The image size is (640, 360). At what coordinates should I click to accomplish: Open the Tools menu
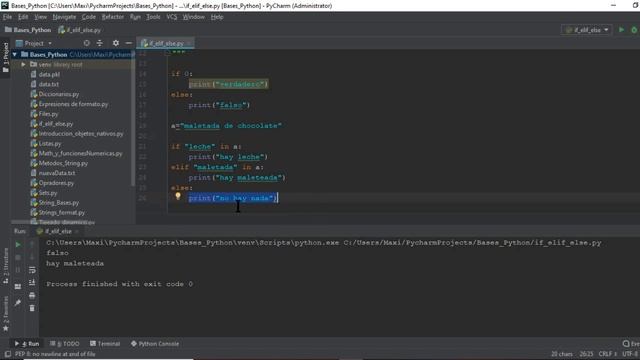point(153,17)
